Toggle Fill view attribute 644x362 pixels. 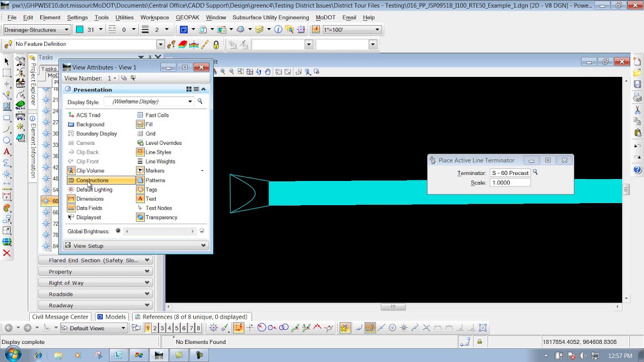pos(145,124)
